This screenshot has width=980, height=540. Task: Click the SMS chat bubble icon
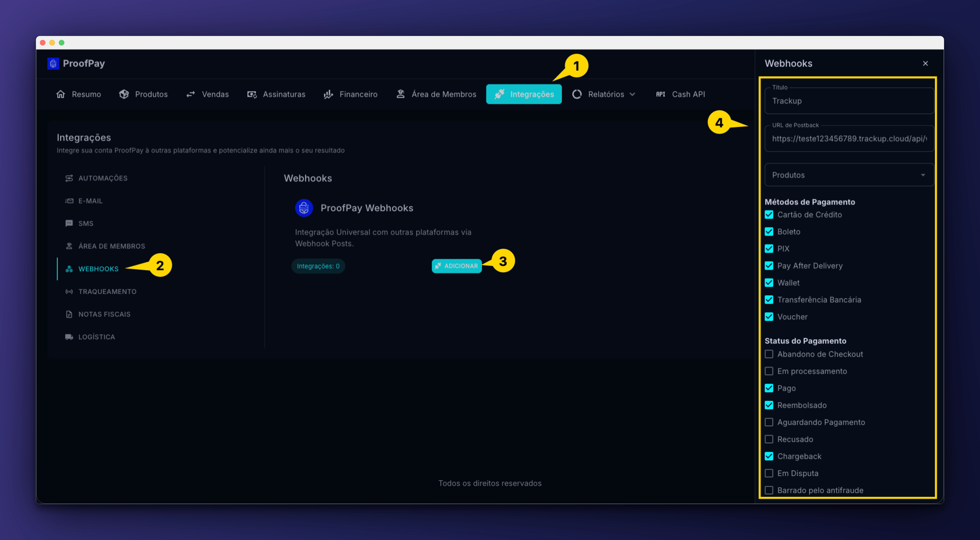pos(69,223)
